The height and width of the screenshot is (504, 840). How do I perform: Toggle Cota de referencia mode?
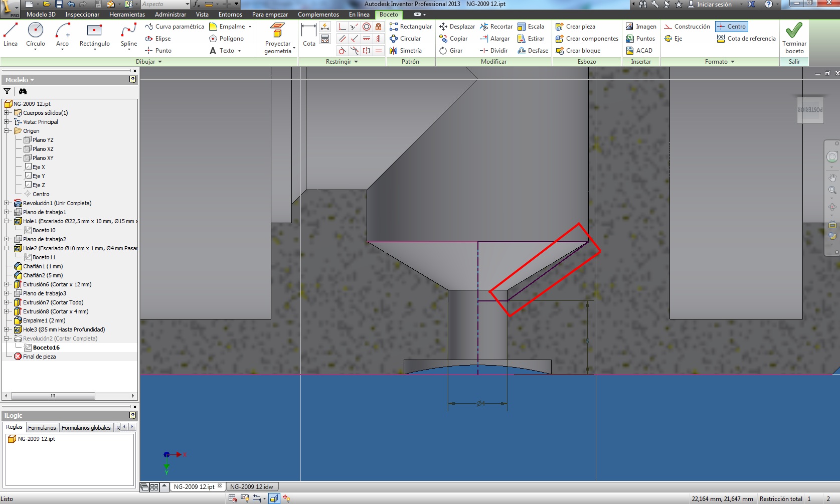coord(746,39)
